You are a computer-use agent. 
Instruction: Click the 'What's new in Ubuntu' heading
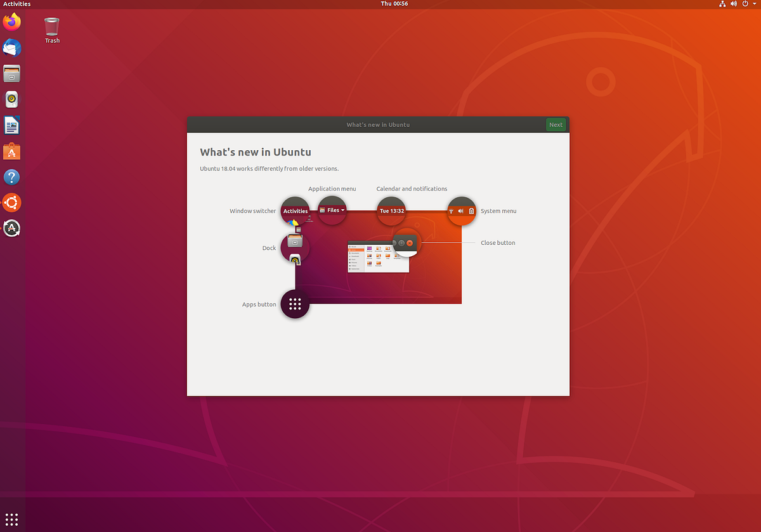[256, 152]
